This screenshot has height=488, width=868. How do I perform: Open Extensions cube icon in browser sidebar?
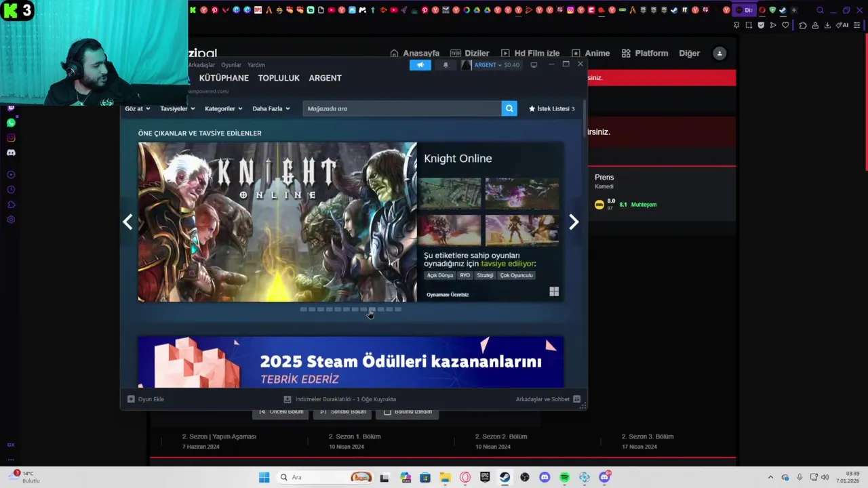11,205
